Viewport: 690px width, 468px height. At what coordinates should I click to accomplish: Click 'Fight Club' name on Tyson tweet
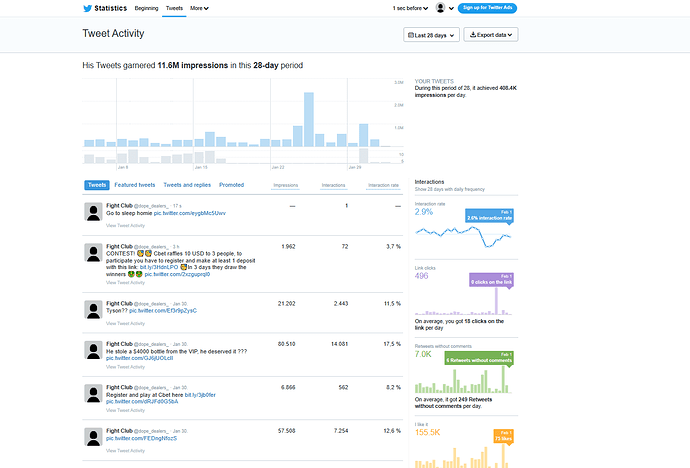[x=119, y=303]
